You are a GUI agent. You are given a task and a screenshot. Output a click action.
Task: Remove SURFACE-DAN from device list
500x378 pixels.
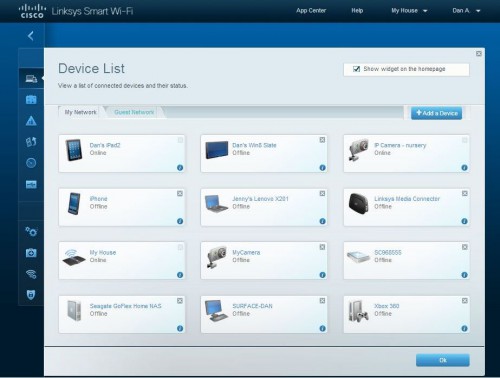tap(322, 301)
